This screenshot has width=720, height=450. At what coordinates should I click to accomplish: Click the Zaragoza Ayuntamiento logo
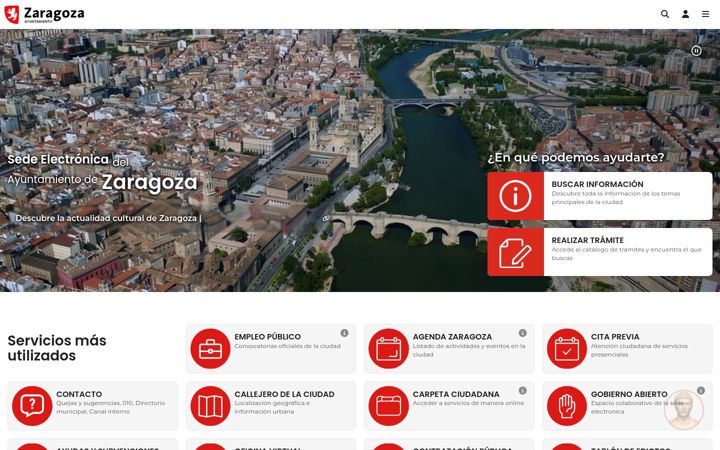[45, 14]
